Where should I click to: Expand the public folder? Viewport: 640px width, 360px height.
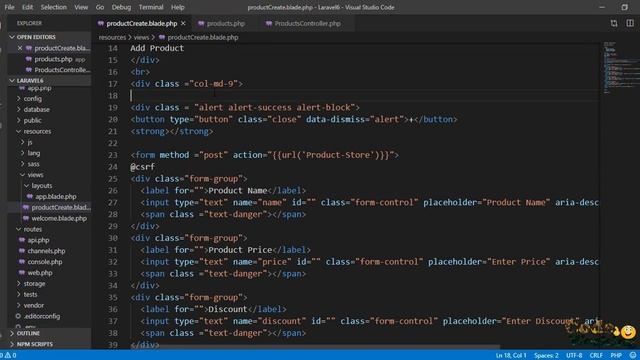32,120
